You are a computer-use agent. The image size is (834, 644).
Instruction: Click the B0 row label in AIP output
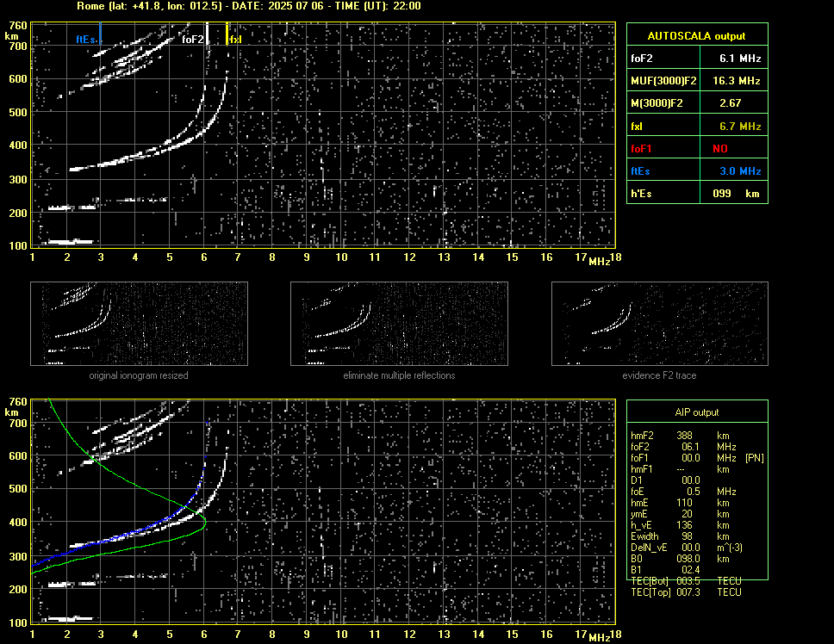[x=636, y=559]
